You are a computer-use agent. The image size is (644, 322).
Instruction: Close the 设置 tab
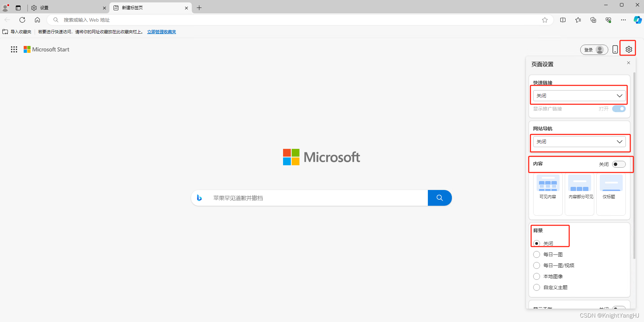tap(104, 8)
